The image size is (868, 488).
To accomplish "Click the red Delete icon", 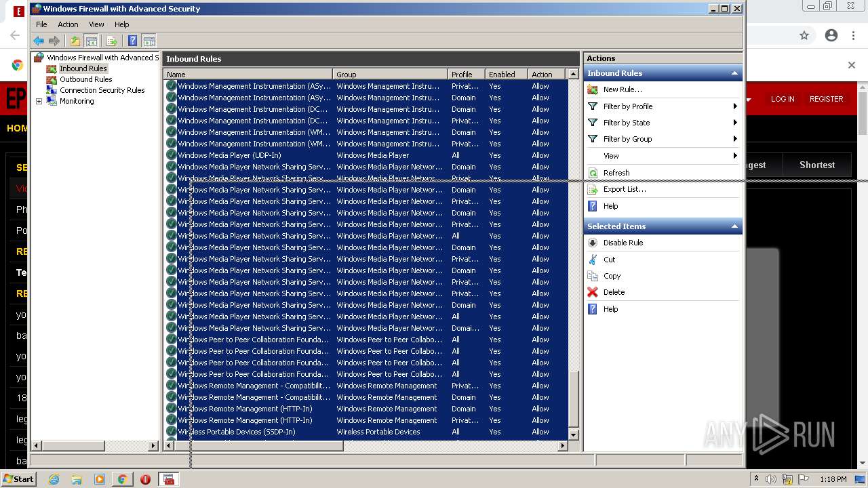I will (x=593, y=292).
